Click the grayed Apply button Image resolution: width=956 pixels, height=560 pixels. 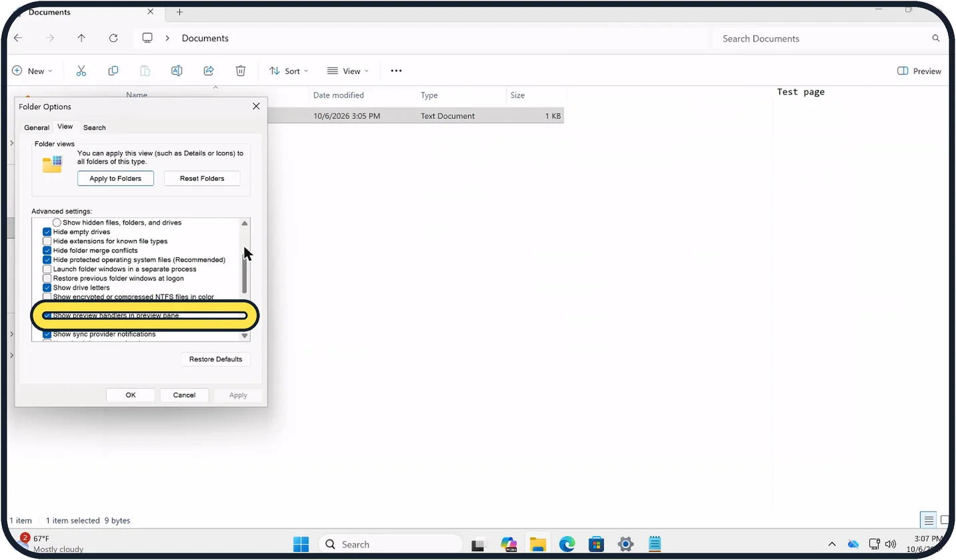point(238,395)
